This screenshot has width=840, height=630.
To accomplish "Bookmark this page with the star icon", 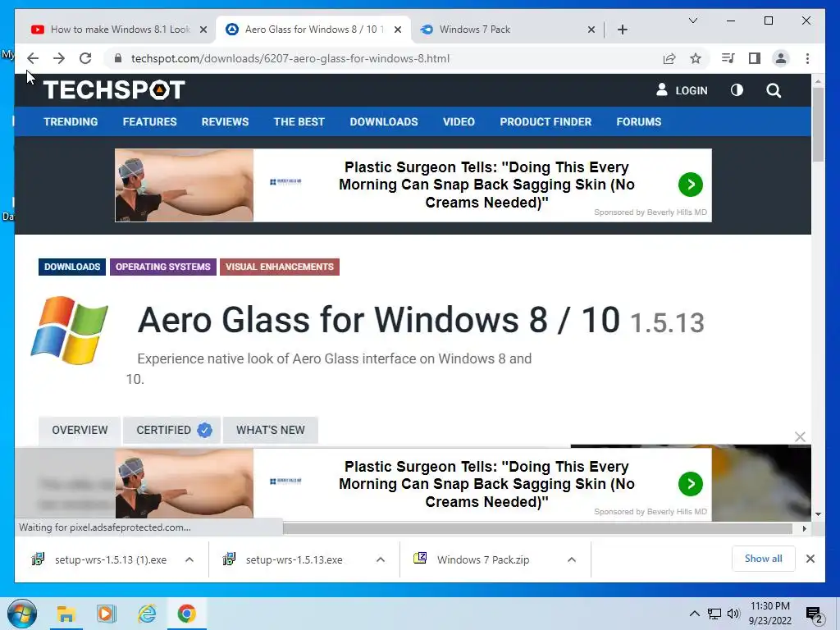I will 696,58.
